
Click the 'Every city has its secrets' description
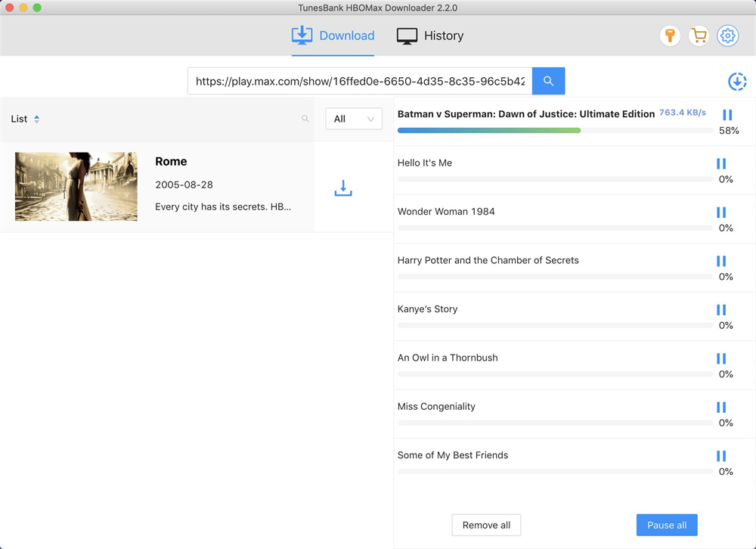coord(223,207)
